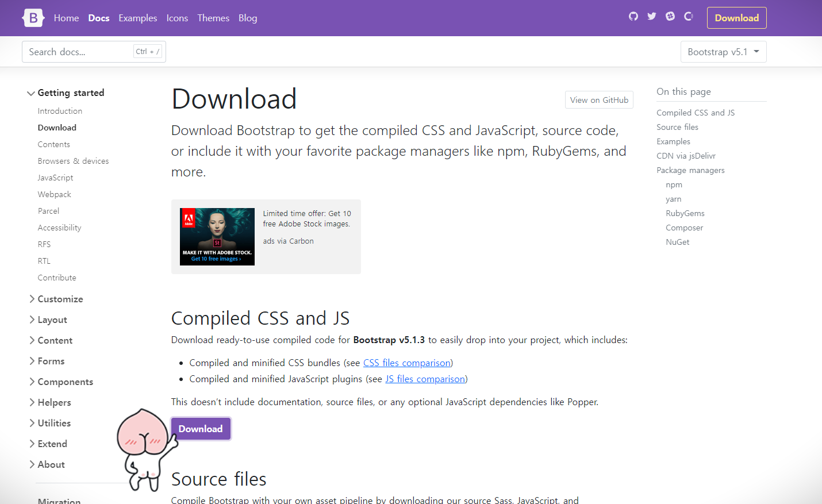Viewport: 822px width, 504px height.
Task: Expand the Layout section
Action: 48,320
